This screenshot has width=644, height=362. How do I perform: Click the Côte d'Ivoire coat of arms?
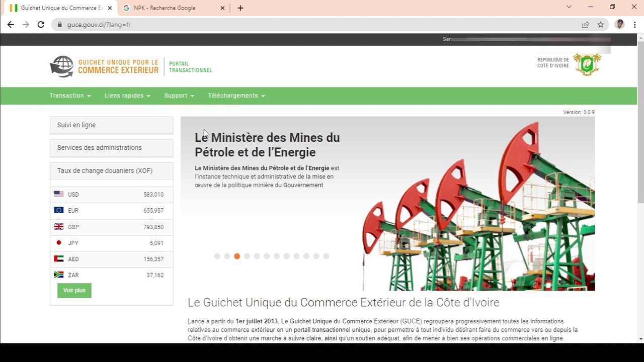(x=587, y=64)
